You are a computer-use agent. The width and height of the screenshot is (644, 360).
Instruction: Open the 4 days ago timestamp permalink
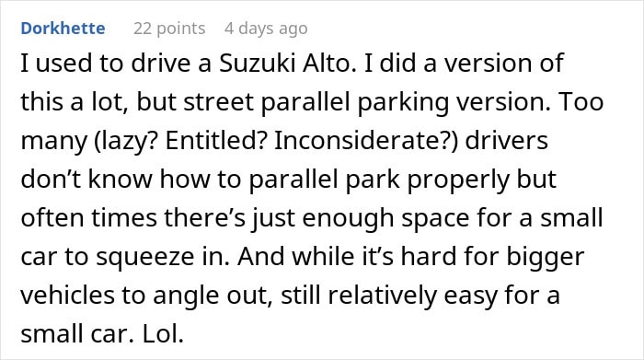[266, 29]
